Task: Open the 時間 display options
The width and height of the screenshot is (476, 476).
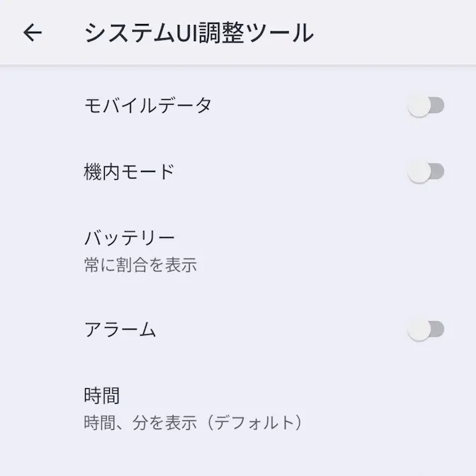Action: [x=102, y=395]
